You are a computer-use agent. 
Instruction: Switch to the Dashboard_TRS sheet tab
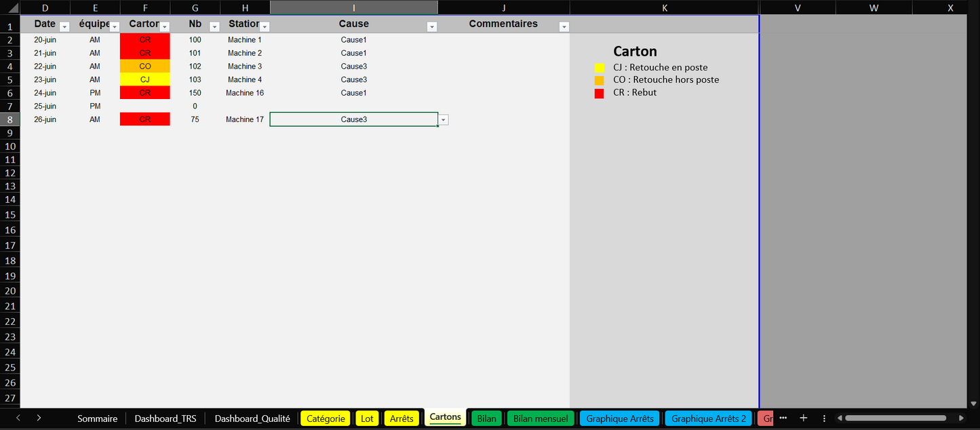click(x=165, y=418)
